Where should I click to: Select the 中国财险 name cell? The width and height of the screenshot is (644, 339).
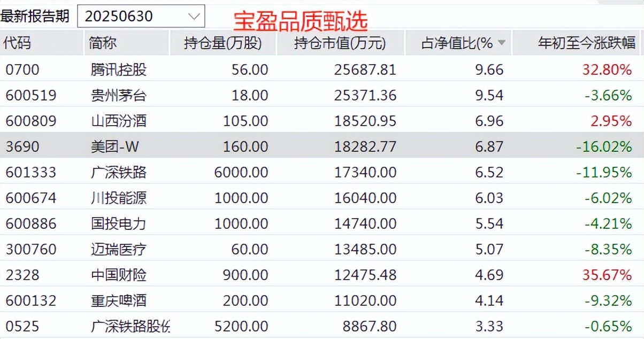click(x=119, y=275)
